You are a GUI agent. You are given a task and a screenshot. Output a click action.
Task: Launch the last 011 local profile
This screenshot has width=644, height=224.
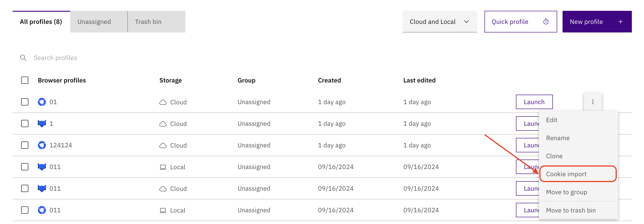pos(527,210)
